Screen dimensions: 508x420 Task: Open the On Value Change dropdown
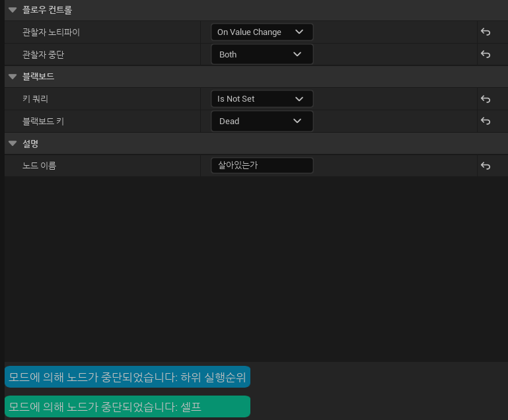click(x=262, y=32)
